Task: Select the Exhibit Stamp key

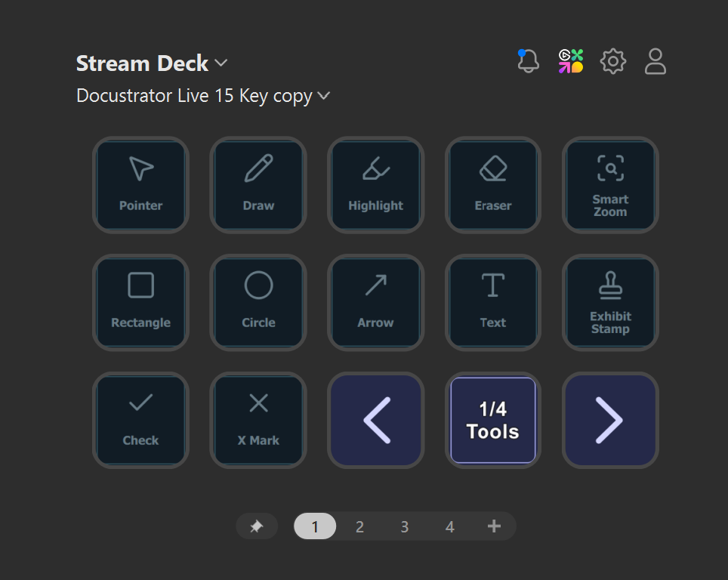Action: [610, 302]
